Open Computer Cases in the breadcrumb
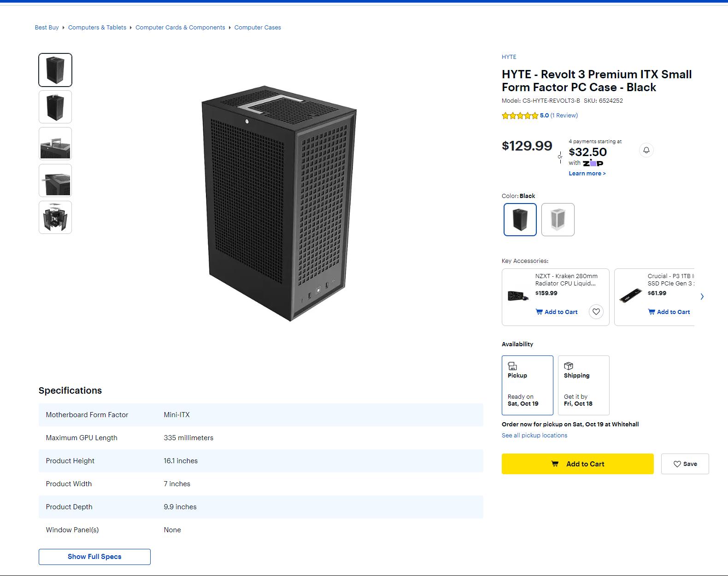This screenshot has height=576, width=728. point(258,27)
